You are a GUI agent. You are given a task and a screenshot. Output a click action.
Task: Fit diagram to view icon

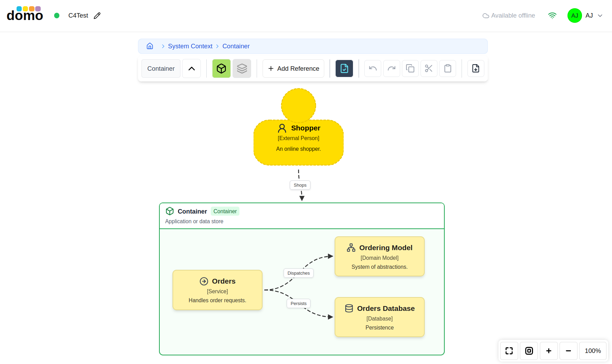[529, 351]
